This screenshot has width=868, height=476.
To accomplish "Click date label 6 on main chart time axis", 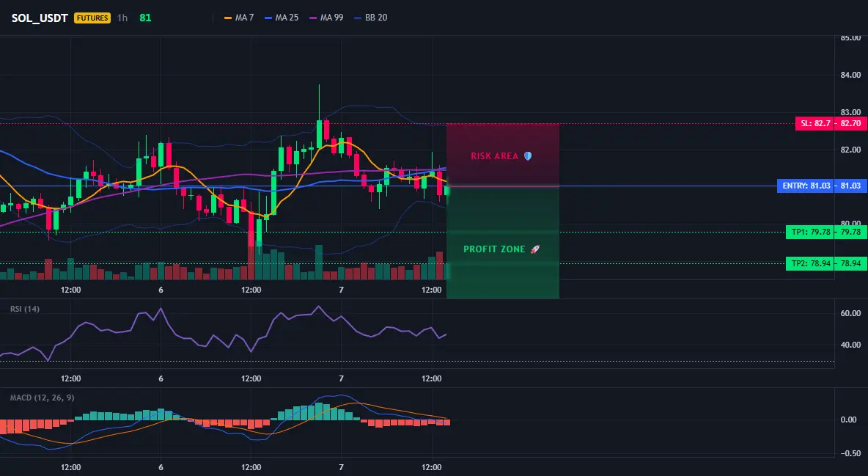I will point(161,290).
